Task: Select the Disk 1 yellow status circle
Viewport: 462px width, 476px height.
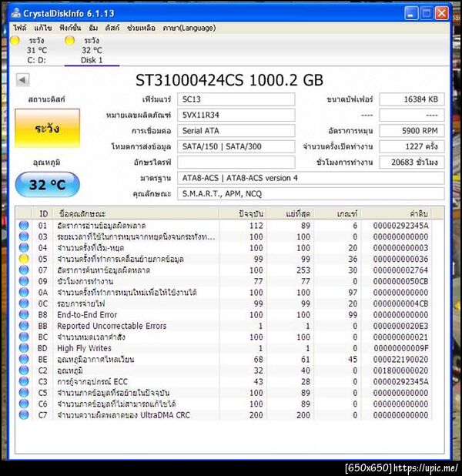Action: point(70,41)
